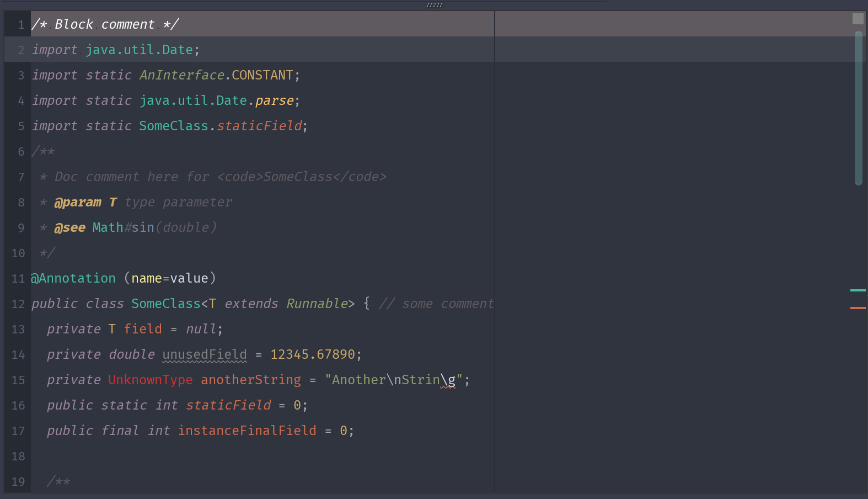Click the "@param" doc tag
Screen dimensions: 868x499
(78, 202)
